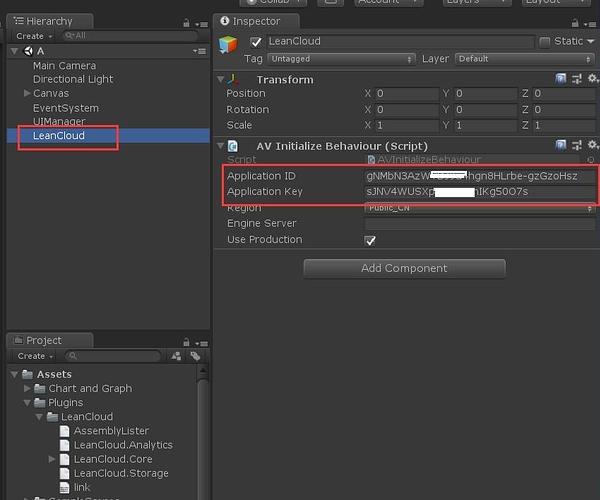Click Scale Z value field

coord(564,125)
